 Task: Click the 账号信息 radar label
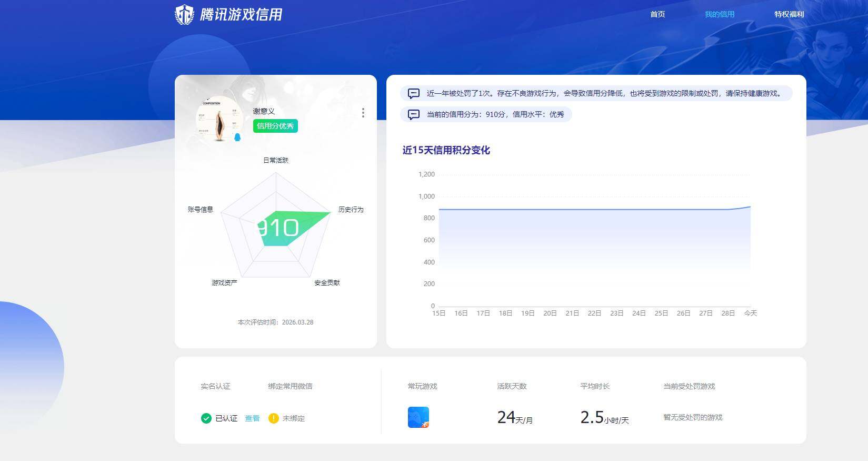click(x=201, y=210)
